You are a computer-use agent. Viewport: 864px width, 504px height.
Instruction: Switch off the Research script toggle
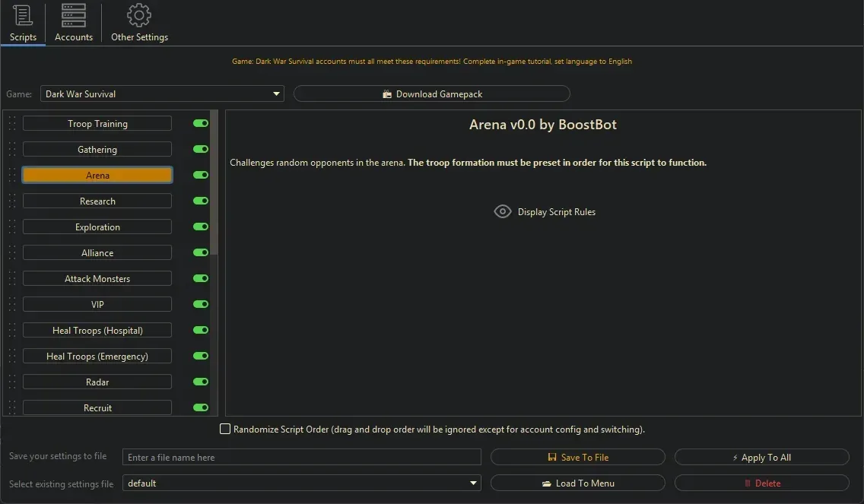coord(201,201)
